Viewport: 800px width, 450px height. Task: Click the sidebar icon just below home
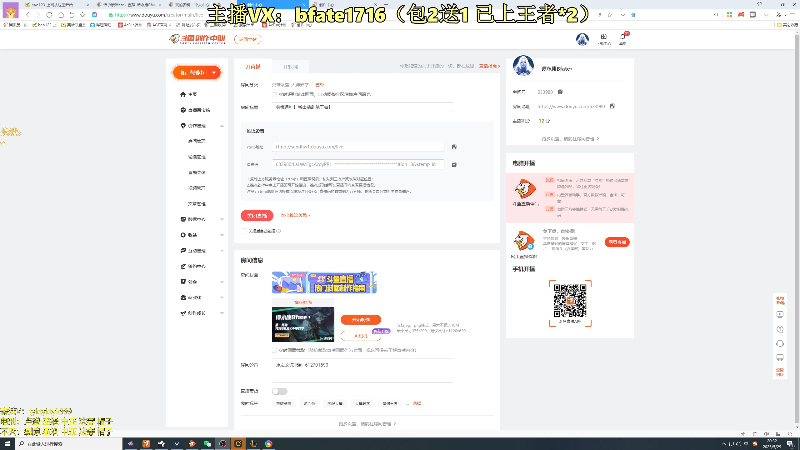[183, 110]
